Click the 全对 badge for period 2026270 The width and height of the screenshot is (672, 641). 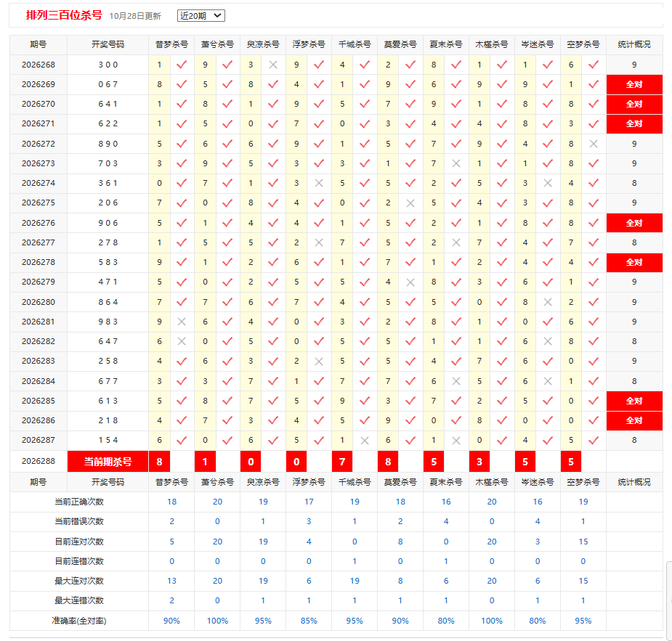pos(634,104)
